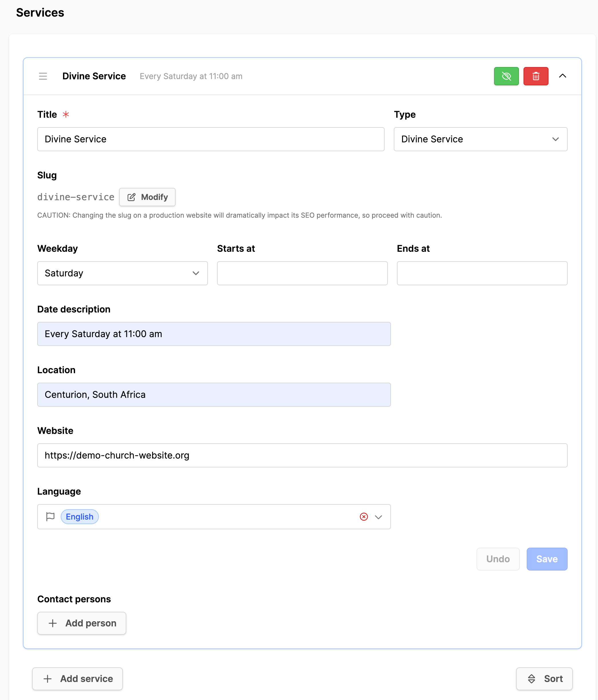This screenshot has width=598, height=700.
Task: Click the Date description field
Action: click(x=214, y=334)
